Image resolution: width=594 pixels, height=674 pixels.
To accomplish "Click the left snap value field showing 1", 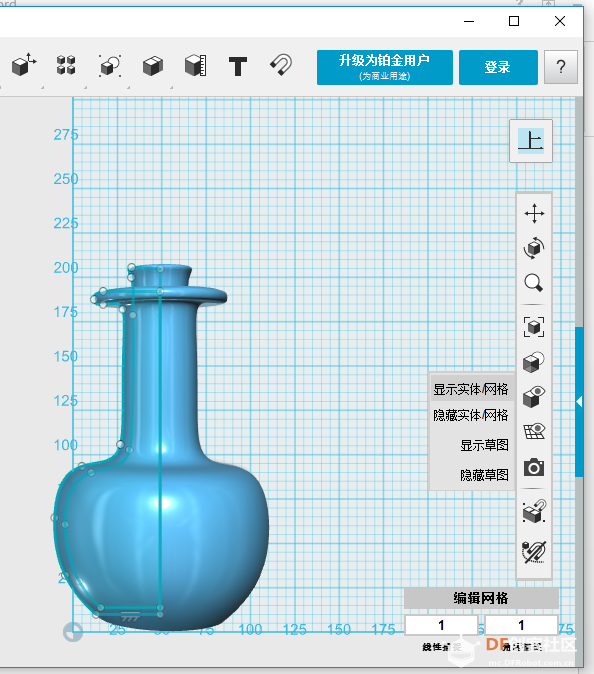I will click(x=441, y=625).
